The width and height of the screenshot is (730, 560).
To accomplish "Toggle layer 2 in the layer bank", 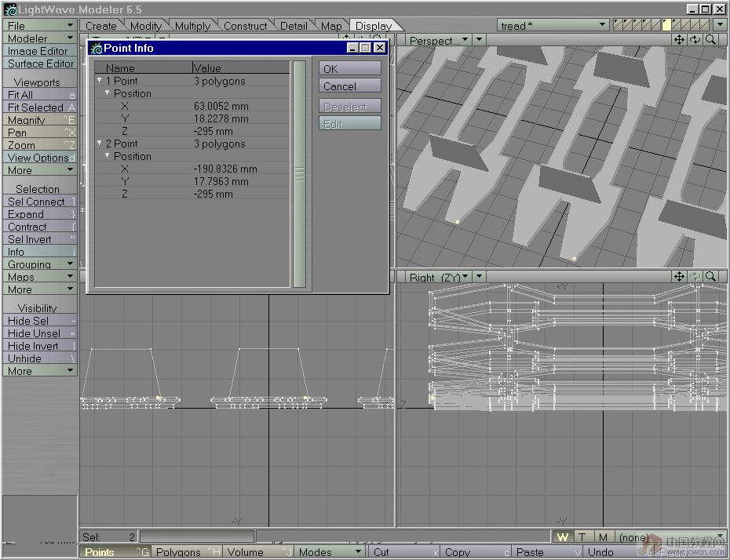I will pyautogui.click(x=628, y=25).
